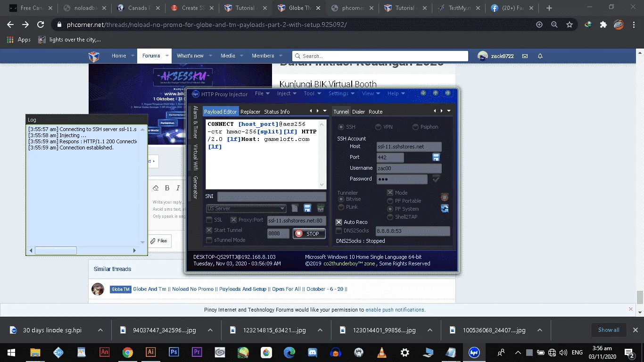644x362 pixels.
Task: Open the Settings menu dropdown
Action: tap(341, 93)
